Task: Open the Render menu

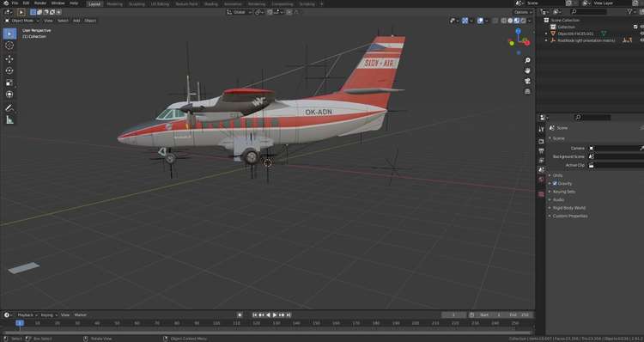Action: tap(40, 3)
